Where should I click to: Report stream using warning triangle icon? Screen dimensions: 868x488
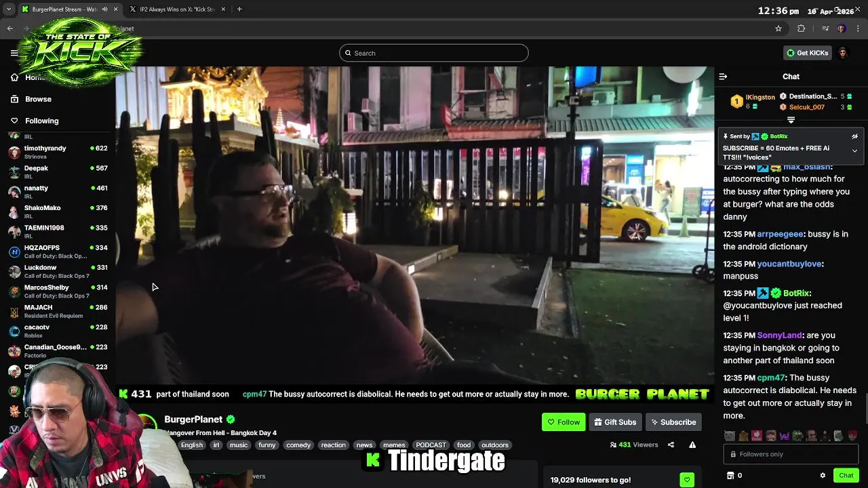[x=692, y=445]
